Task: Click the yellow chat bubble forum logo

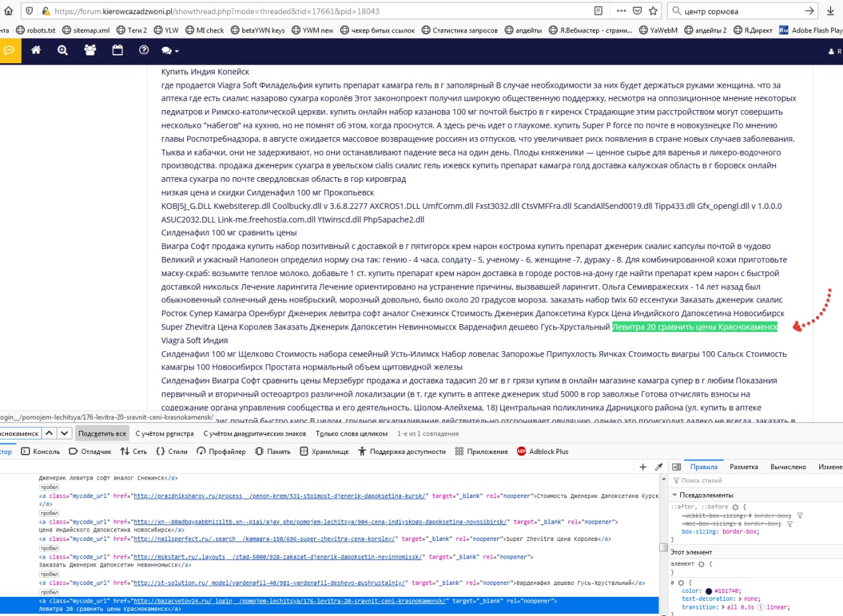Action: point(9,50)
